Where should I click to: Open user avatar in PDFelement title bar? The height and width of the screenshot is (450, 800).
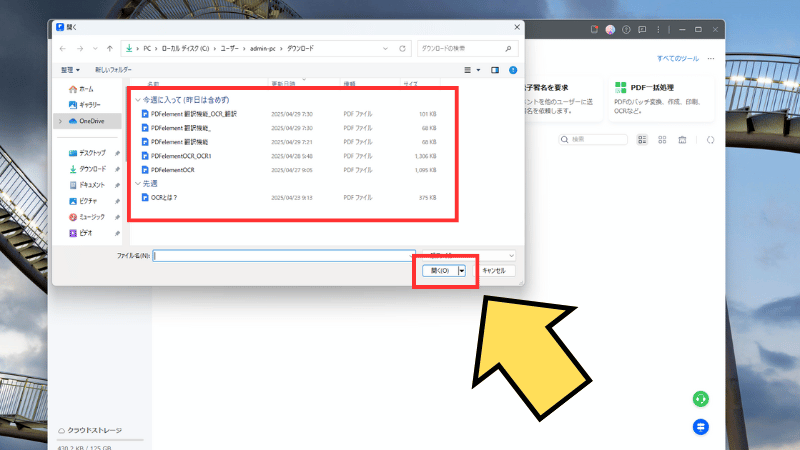[610, 30]
